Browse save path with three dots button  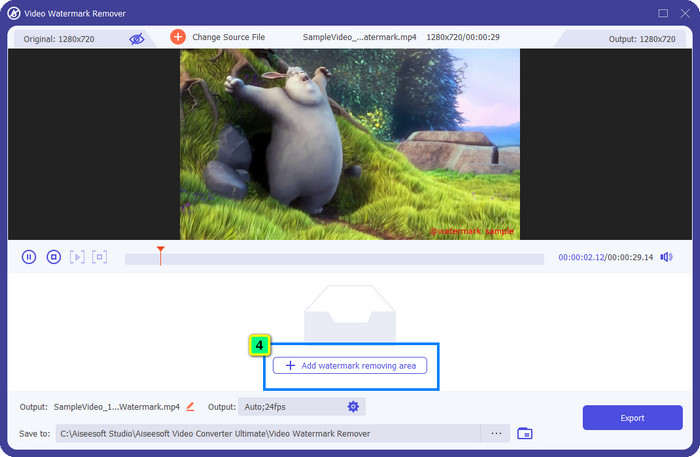click(495, 433)
